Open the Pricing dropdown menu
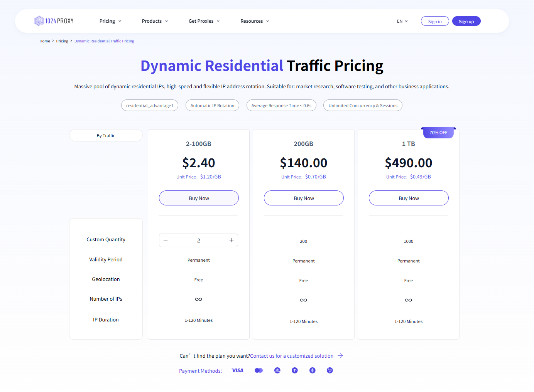Screen dimensions: 534x392 [110, 21]
